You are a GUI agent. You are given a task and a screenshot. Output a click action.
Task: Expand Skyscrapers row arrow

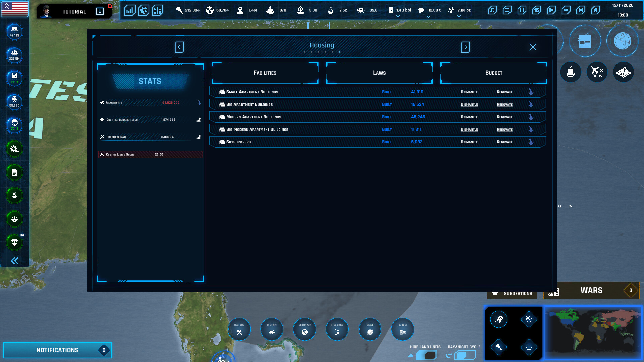[531, 142]
